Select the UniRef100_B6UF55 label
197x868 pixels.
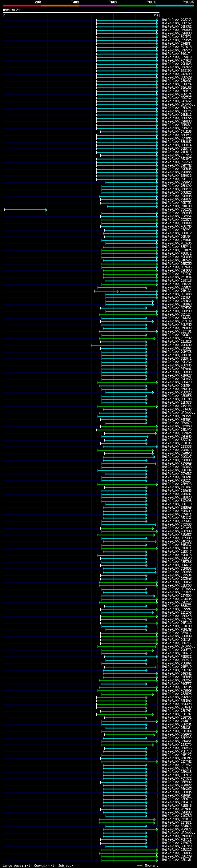(176, 118)
